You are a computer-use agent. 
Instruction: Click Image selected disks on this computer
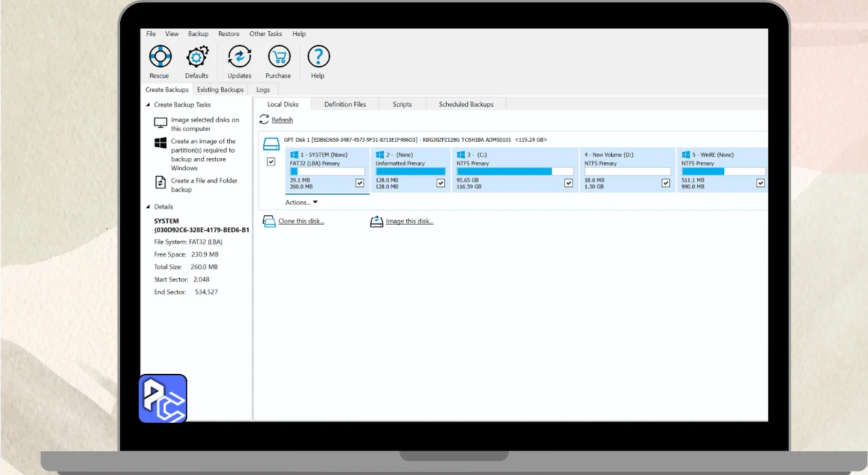pyautogui.click(x=204, y=124)
